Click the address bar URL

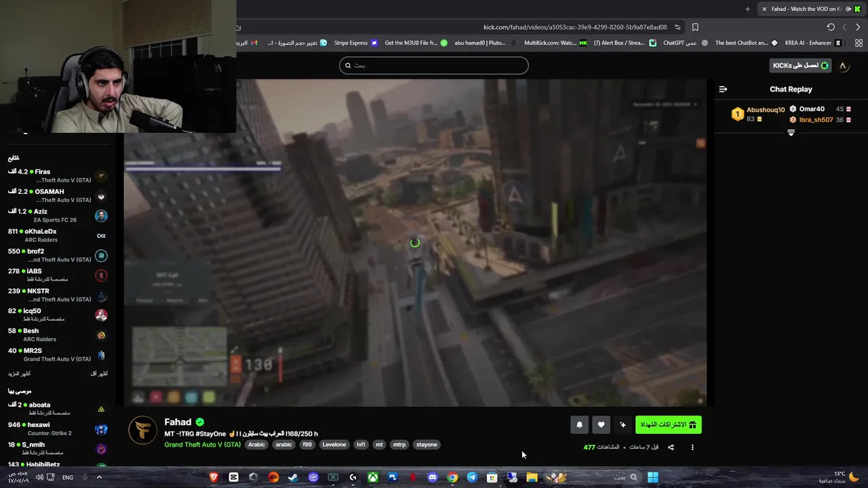coord(575,27)
